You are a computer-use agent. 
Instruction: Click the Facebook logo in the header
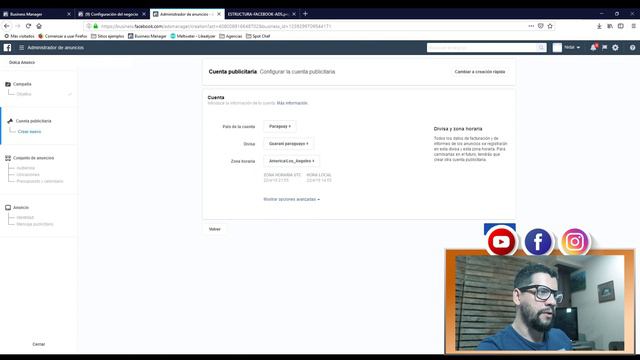(7, 48)
